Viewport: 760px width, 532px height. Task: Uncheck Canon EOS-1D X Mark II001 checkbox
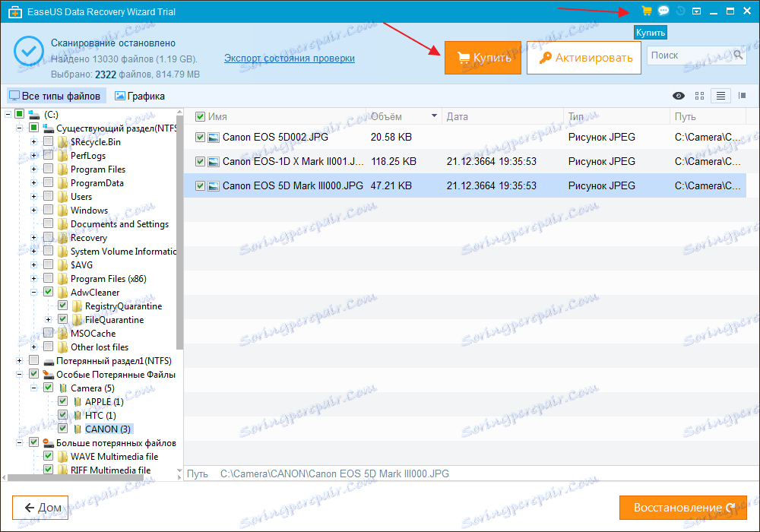click(x=200, y=161)
